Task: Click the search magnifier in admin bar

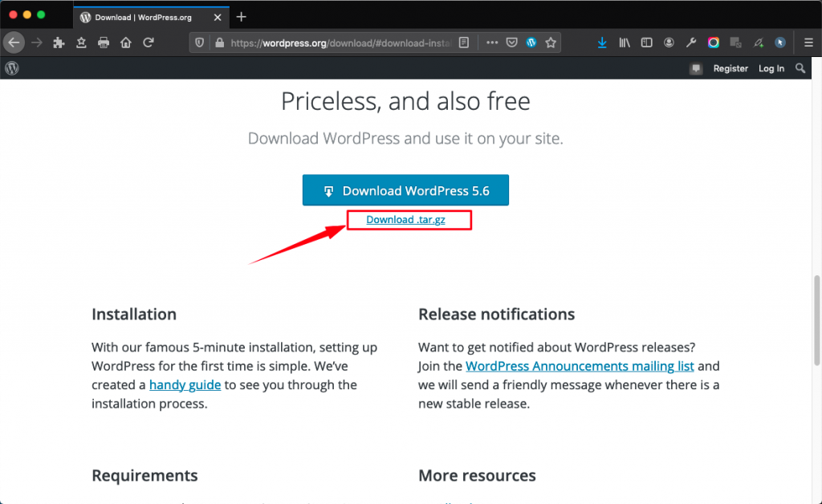Action: pyautogui.click(x=800, y=68)
